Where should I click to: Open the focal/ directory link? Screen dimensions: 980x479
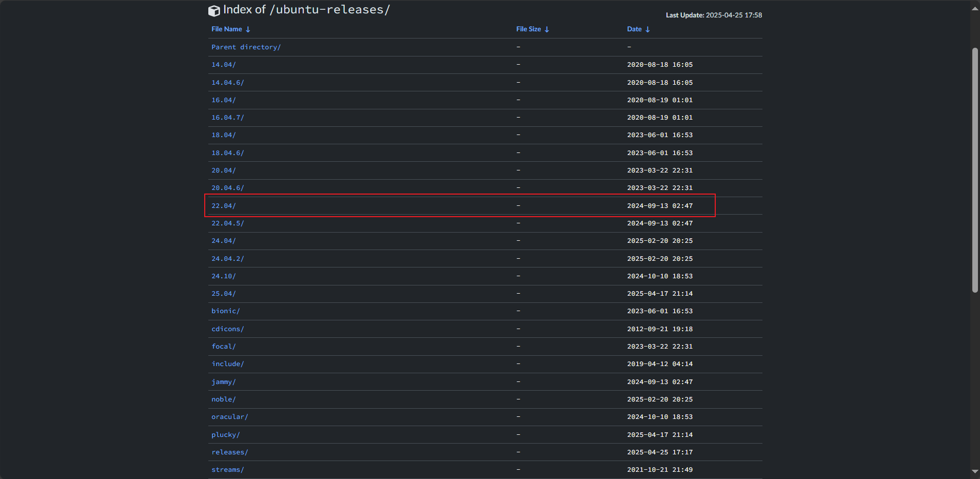click(223, 347)
